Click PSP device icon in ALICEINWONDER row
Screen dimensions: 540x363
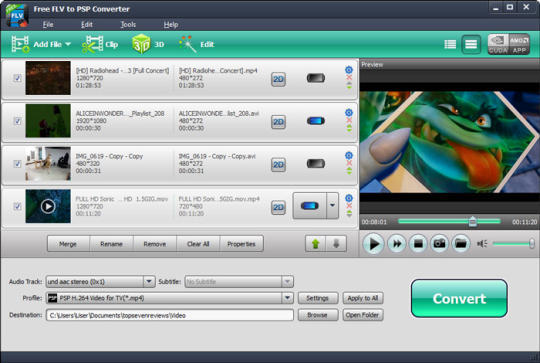tap(316, 121)
